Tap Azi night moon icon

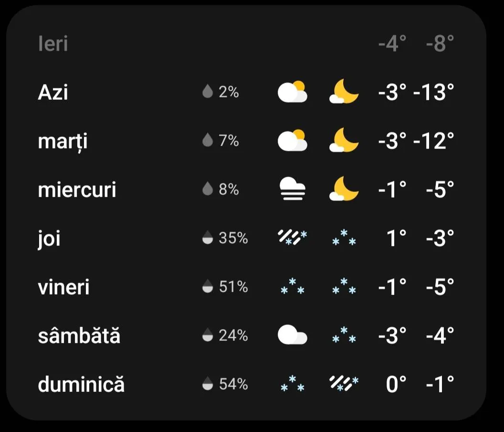coord(344,92)
